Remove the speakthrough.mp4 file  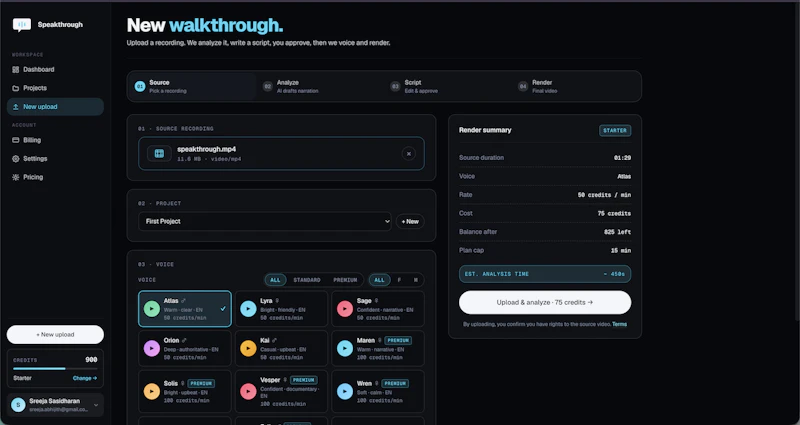[x=408, y=154]
